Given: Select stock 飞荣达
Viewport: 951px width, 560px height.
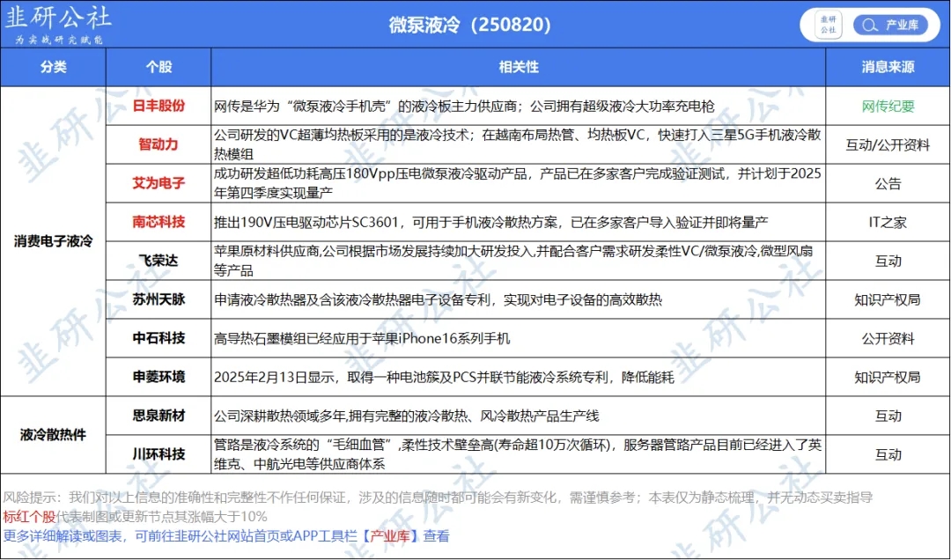Looking at the screenshot, I should point(158,261).
